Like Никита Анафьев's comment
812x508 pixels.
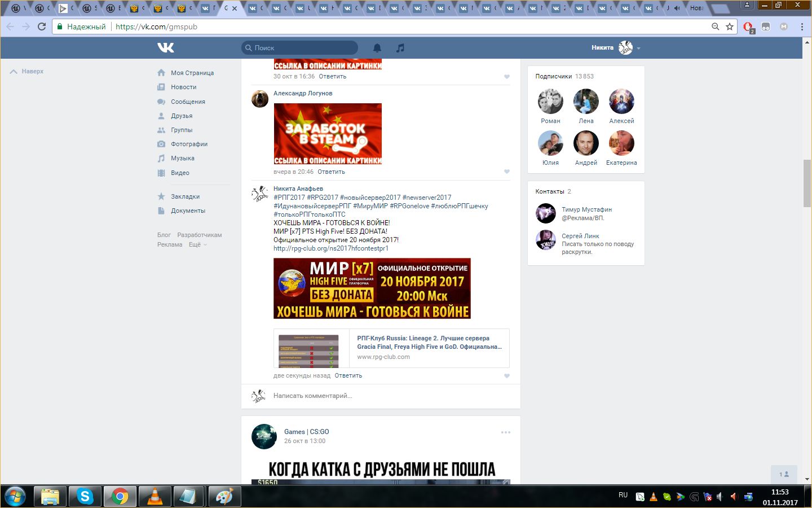[506, 376]
